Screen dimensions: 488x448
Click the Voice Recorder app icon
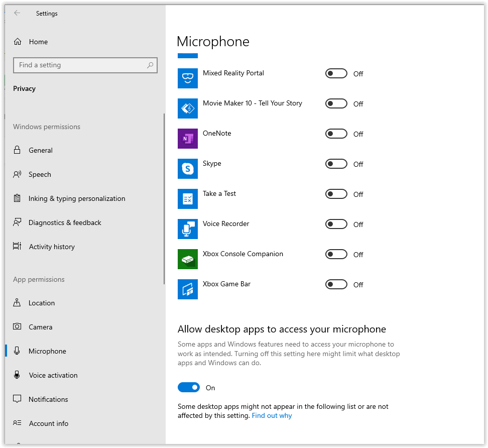point(188,229)
